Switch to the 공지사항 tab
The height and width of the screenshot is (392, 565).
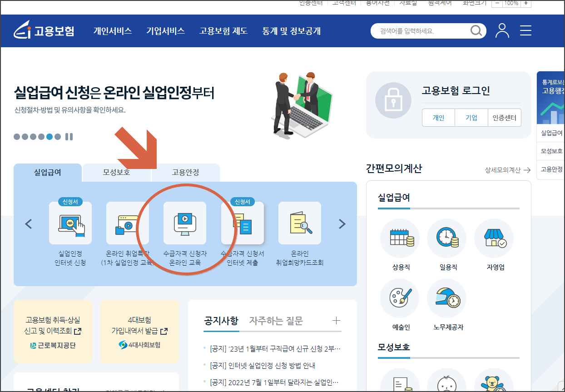point(221,321)
